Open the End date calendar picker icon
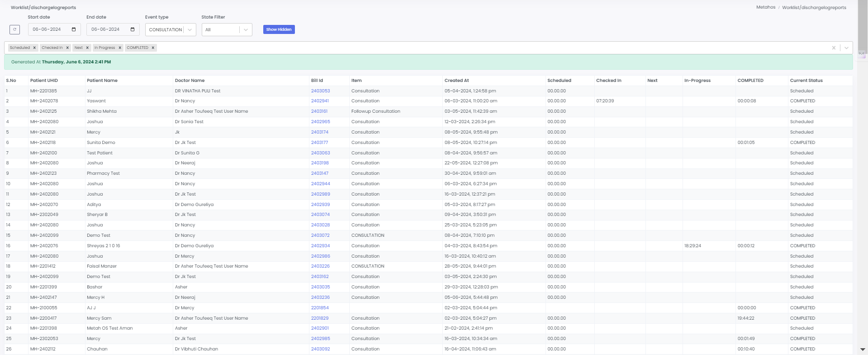This screenshot has width=868, height=355. 133,29
